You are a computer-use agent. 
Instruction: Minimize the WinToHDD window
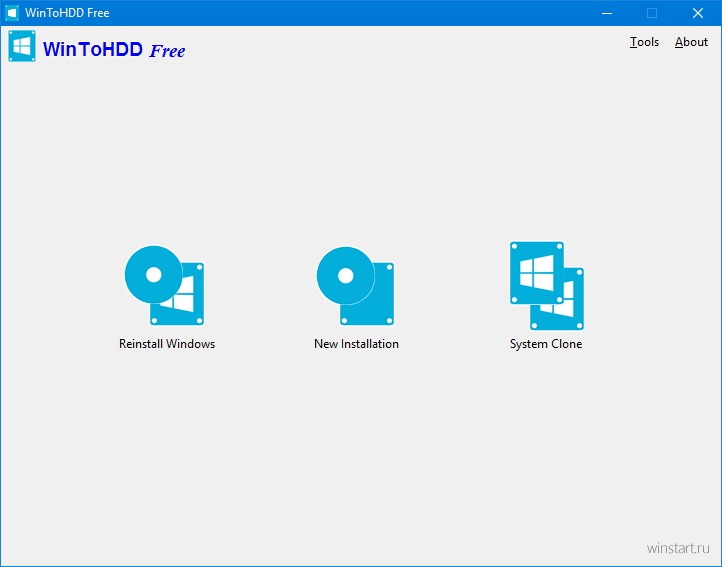(607, 13)
